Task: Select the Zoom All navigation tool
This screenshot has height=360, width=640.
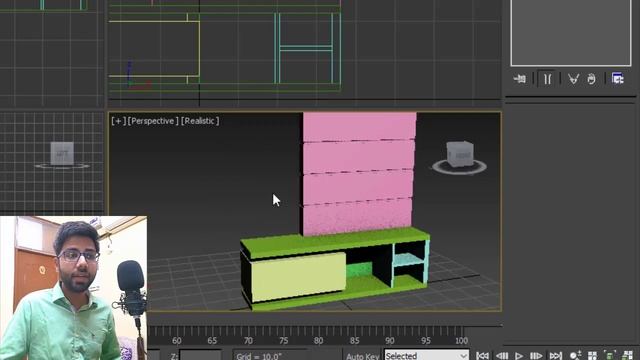Action: pos(593,356)
